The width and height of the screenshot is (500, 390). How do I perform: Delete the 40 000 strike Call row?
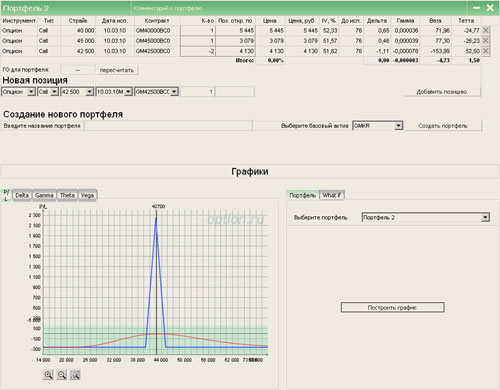(486, 30)
